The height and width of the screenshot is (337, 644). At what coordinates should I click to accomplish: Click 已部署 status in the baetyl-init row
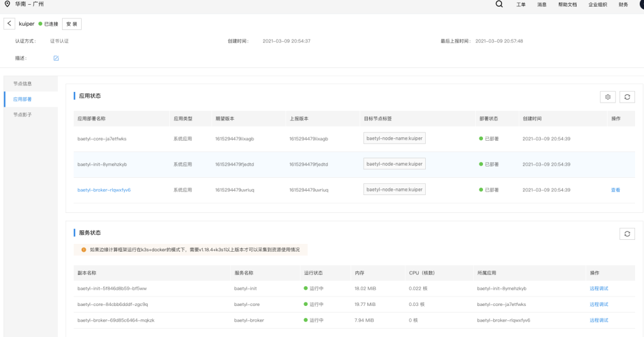point(489,165)
